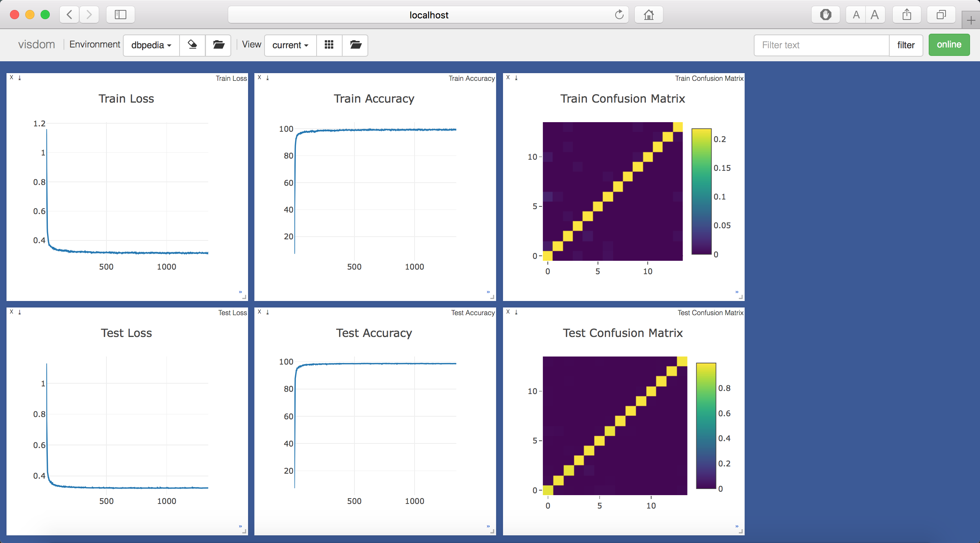Close the Test Accuracy pane
The width and height of the screenshot is (980, 543).
[260, 312]
